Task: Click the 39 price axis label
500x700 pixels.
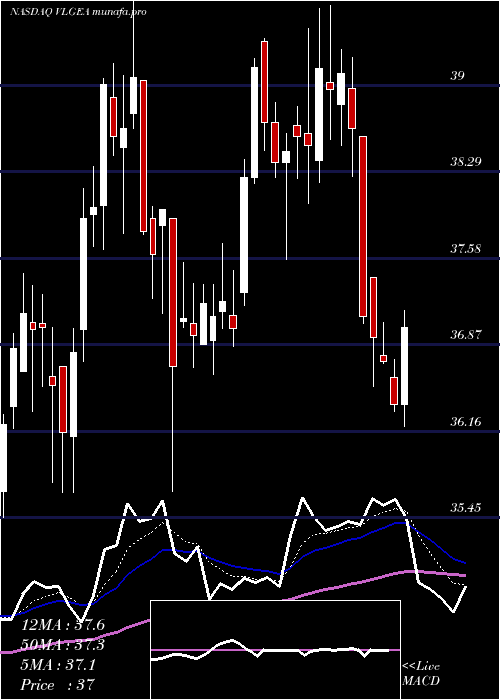Action: pyautogui.click(x=457, y=75)
